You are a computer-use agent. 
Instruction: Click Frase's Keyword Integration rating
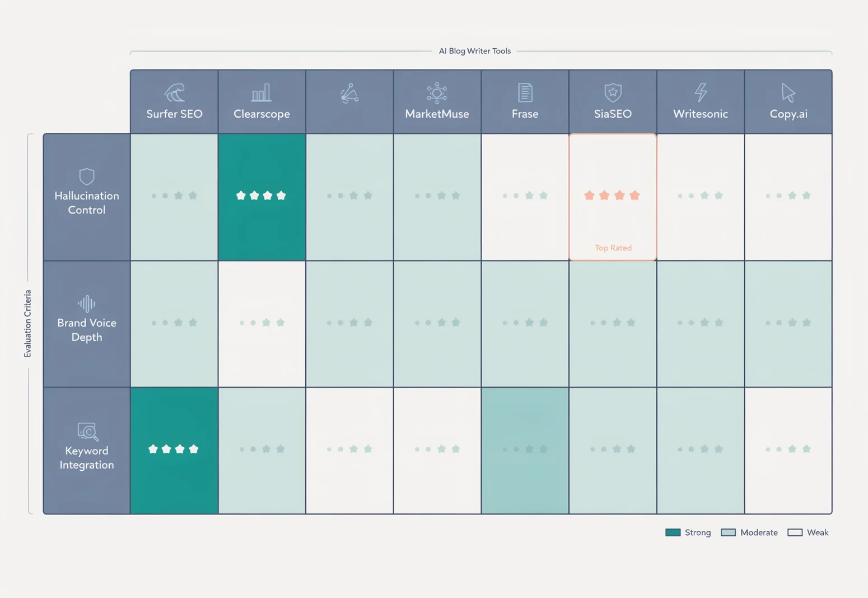point(525,449)
